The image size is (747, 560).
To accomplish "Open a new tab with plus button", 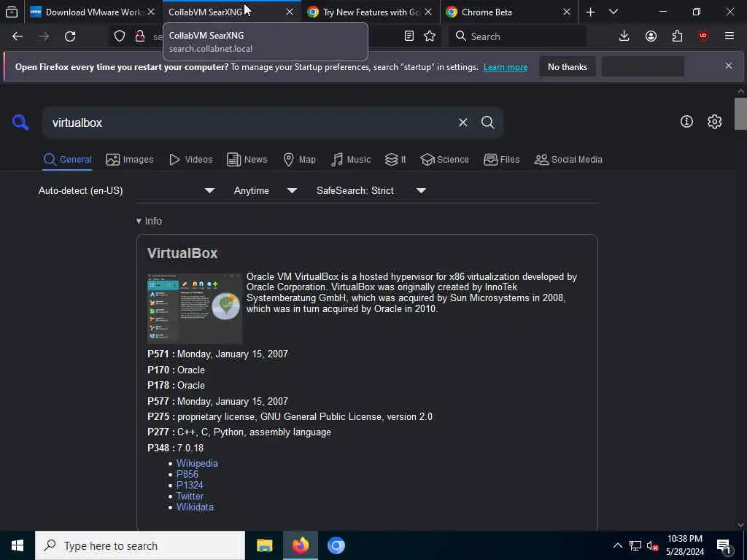I will tap(590, 12).
